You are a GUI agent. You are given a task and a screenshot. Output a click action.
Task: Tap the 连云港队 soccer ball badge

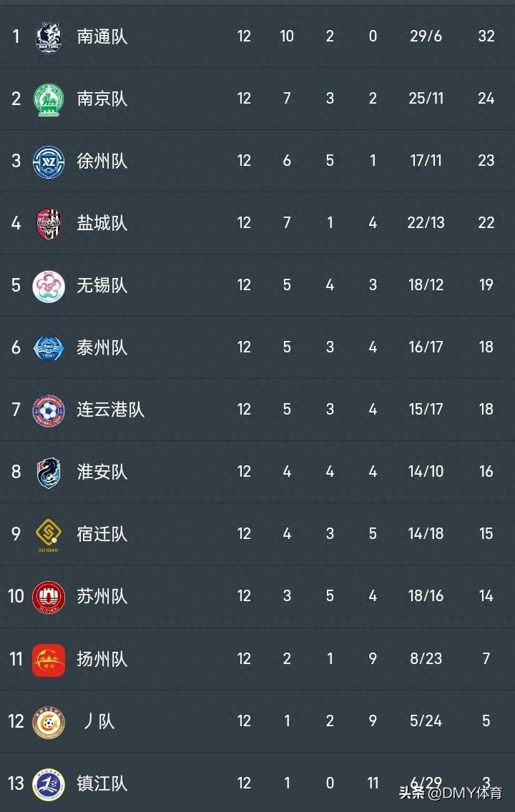(49, 410)
